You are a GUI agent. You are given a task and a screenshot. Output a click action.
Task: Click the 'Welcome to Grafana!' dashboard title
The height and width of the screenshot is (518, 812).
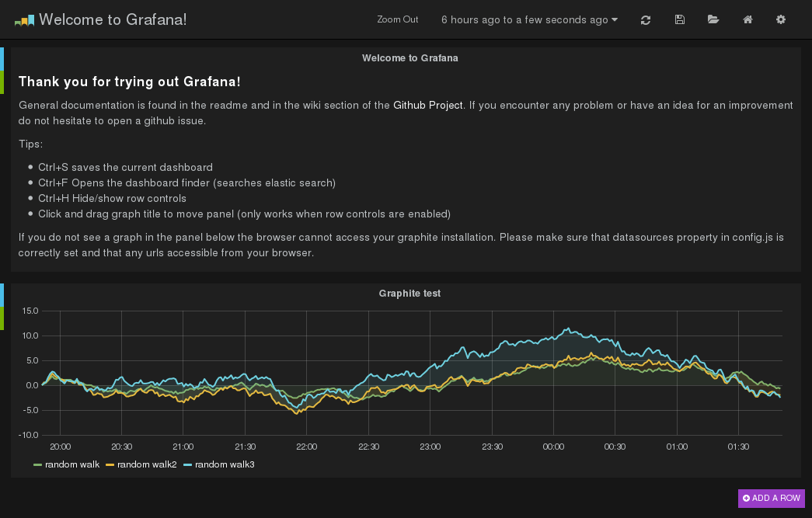[x=113, y=19]
